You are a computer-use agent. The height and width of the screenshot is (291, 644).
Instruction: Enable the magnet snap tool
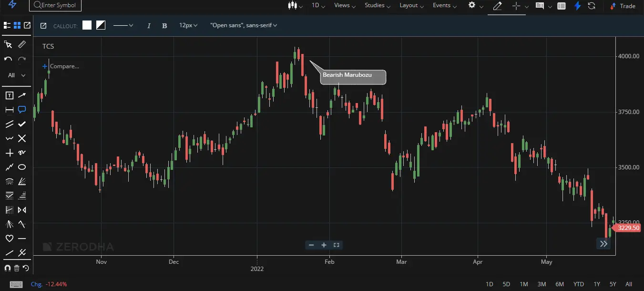7,268
